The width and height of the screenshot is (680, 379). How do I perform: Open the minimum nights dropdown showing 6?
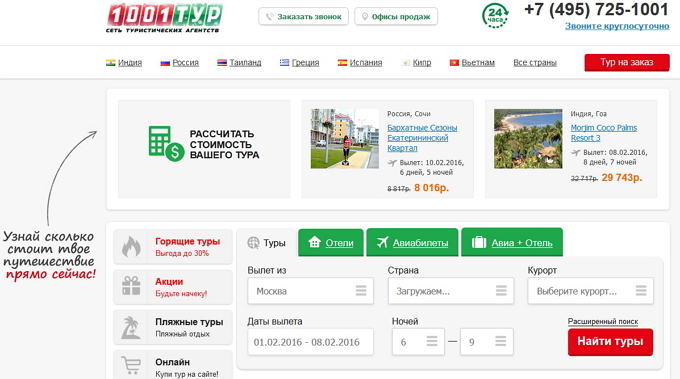pos(418,342)
